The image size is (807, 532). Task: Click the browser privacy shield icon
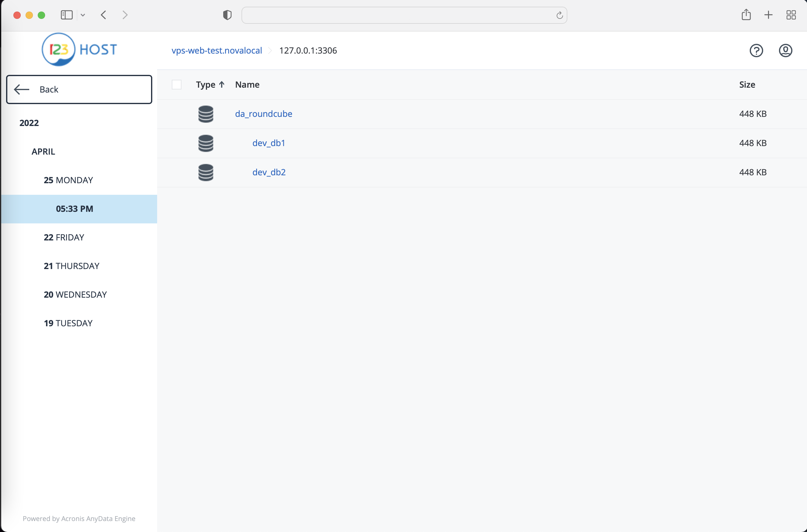pyautogui.click(x=227, y=15)
